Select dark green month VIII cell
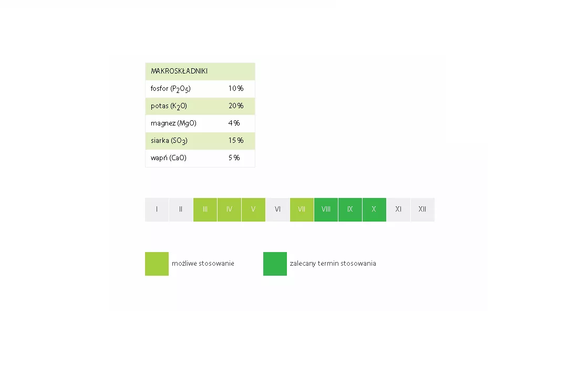Screen dimensions: 588x366 [326, 210]
